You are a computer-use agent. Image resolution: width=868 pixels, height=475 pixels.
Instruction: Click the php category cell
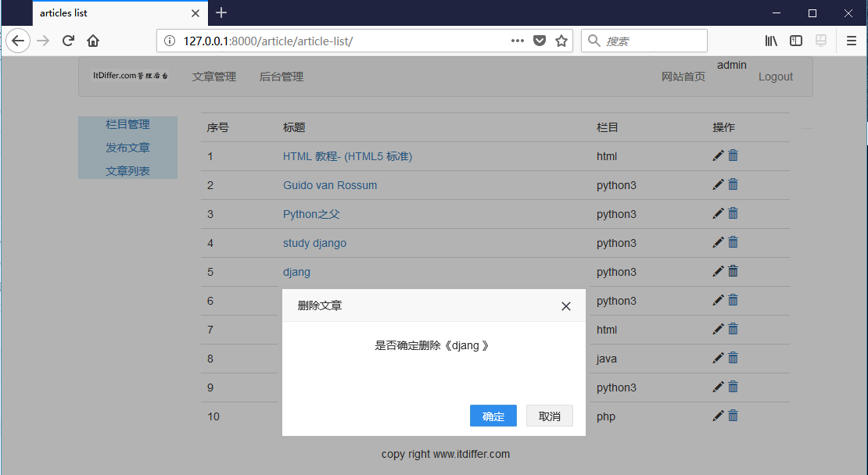pyautogui.click(x=606, y=416)
